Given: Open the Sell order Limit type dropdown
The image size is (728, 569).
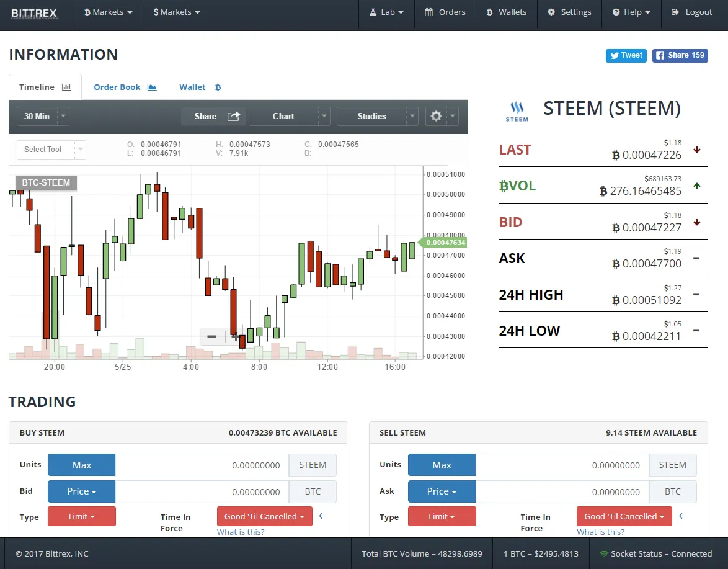Looking at the screenshot, I should (x=442, y=516).
